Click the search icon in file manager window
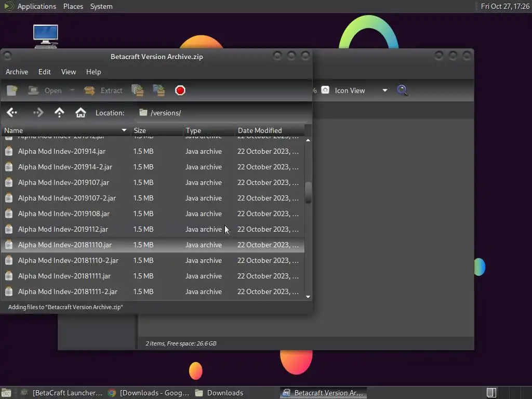The image size is (532, 399). (403, 90)
